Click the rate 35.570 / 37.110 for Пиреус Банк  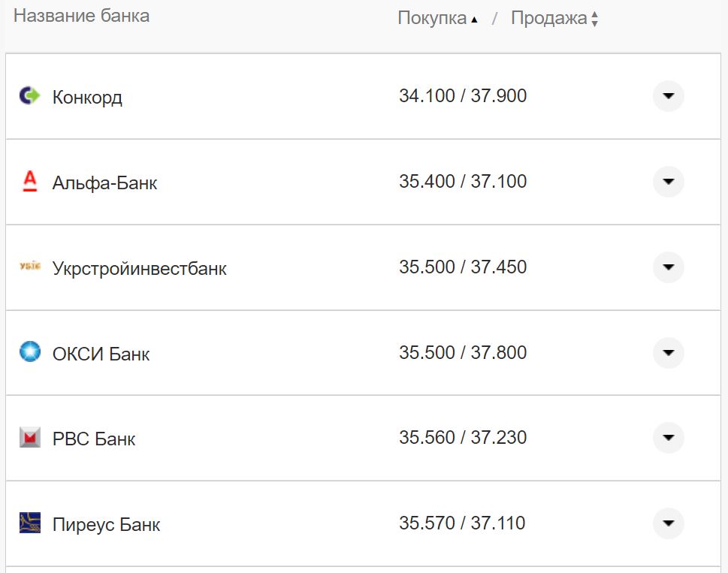pyautogui.click(x=463, y=523)
